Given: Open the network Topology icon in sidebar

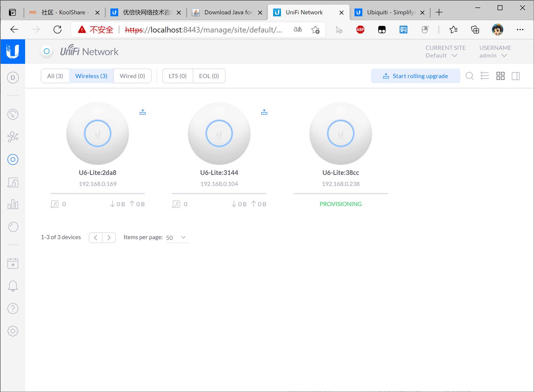Looking at the screenshot, I should pos(13,137).
